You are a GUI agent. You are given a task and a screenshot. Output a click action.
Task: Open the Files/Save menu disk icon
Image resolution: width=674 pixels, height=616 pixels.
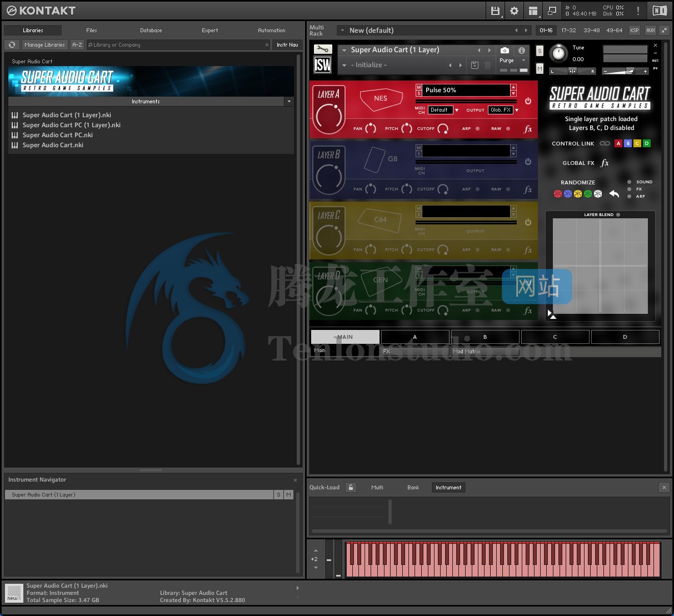pyautogui.click(x=495, y=11)
